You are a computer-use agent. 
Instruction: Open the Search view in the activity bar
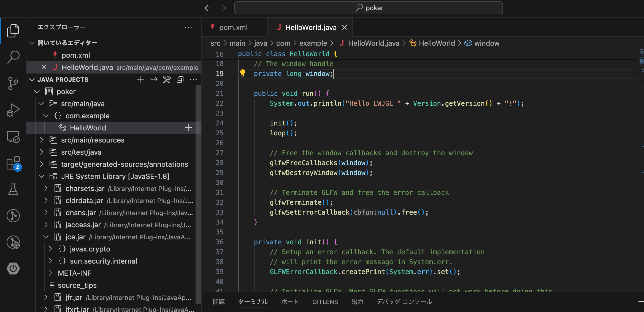pyautogui.click(x=13, y=56)
